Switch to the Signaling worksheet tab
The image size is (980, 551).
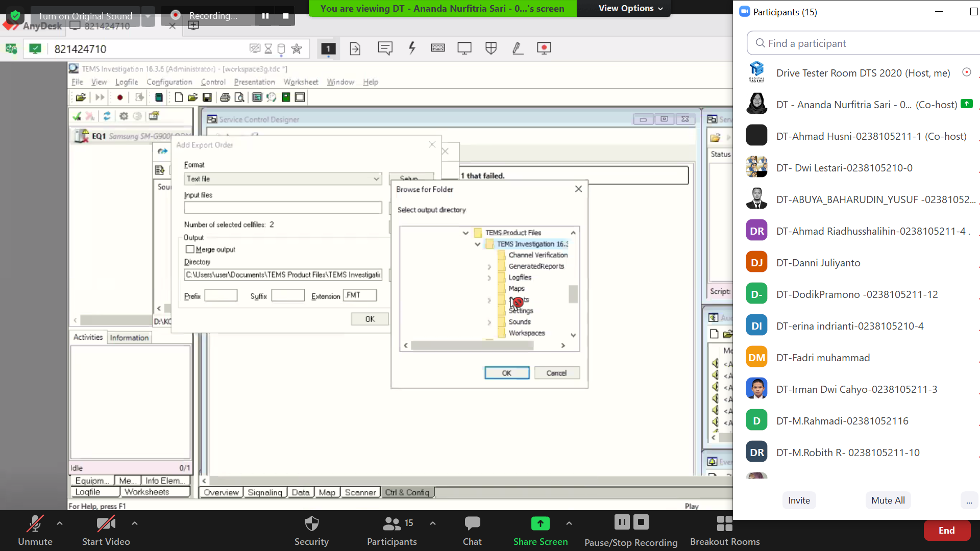[264, 492]
